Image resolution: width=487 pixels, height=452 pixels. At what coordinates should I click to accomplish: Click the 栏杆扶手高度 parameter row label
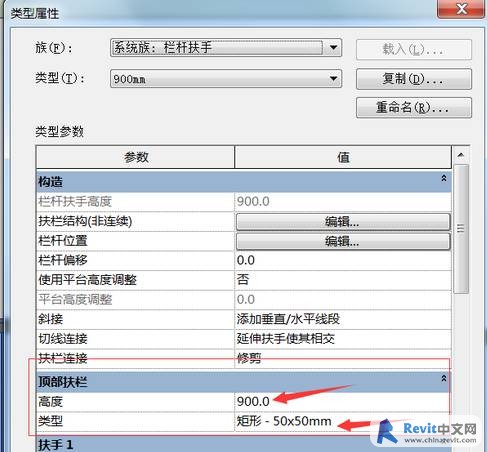(x=75, y=202)
